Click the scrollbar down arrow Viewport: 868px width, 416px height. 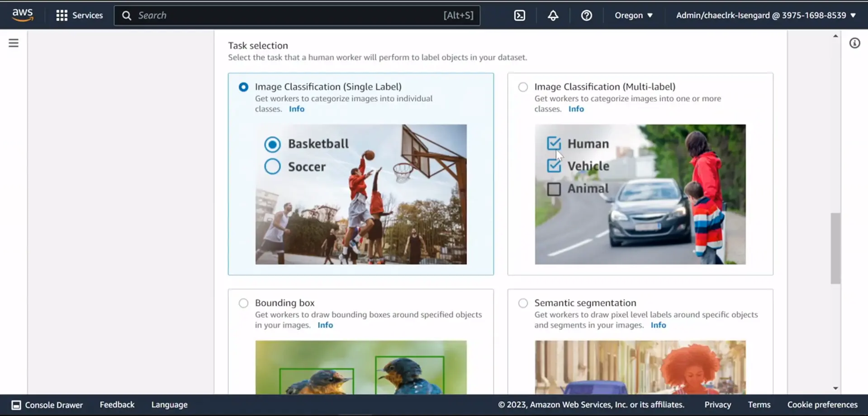pyautogui.click(x=835, y=388)
